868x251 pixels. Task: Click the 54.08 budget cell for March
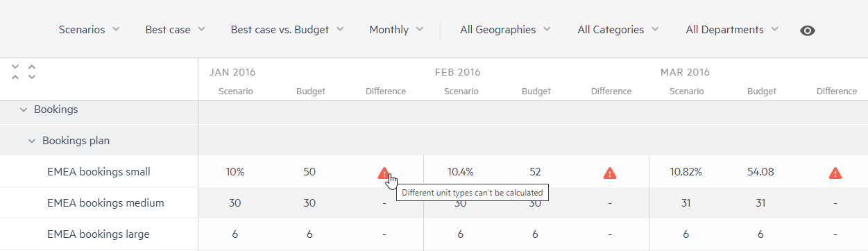tap(760, 172)
